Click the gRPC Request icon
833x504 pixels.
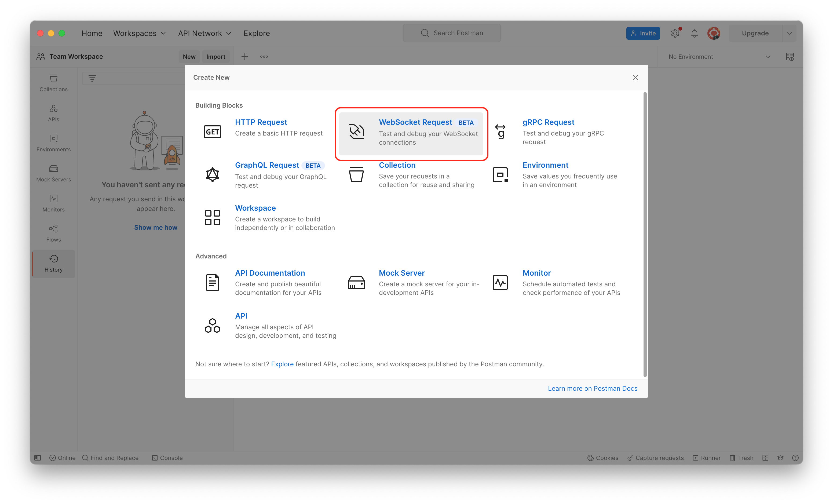click(500, 132)
